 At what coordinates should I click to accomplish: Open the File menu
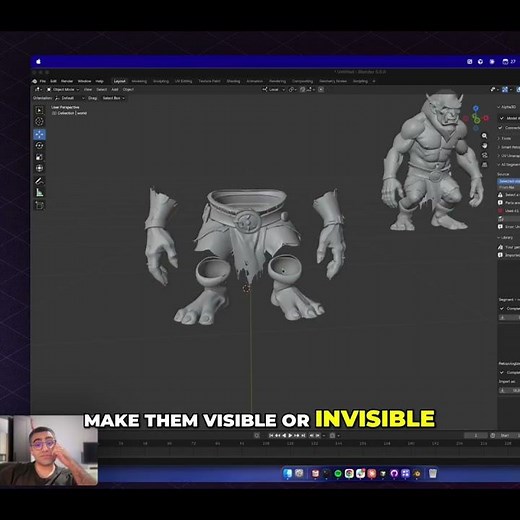tap(43, 81)
